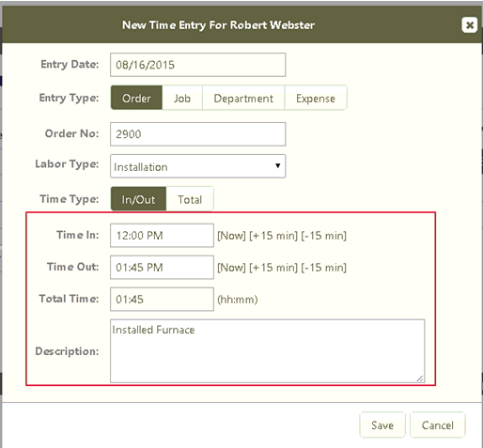The width and height of the screenshot is (483, 448).
Task: Click the Total Time field
Action: pyautogui.click(x=162, y=300)
